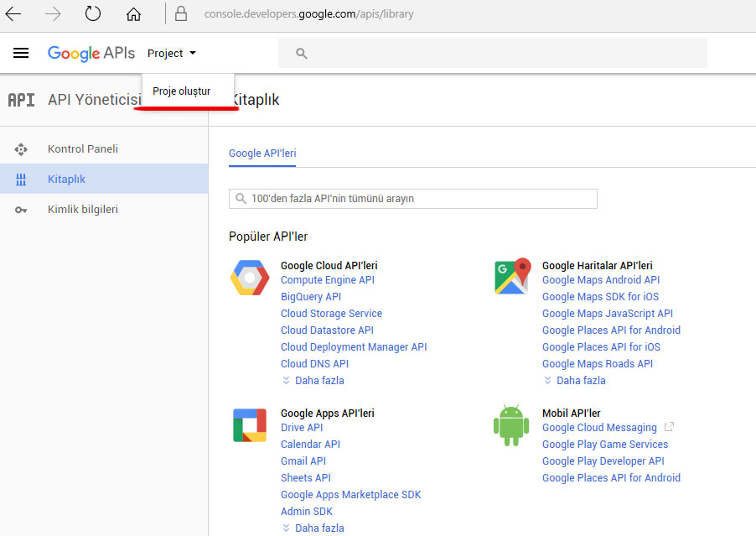Open Google Maps Roads API link
Viewport: 756px width, 536px height.
[598, 364]
